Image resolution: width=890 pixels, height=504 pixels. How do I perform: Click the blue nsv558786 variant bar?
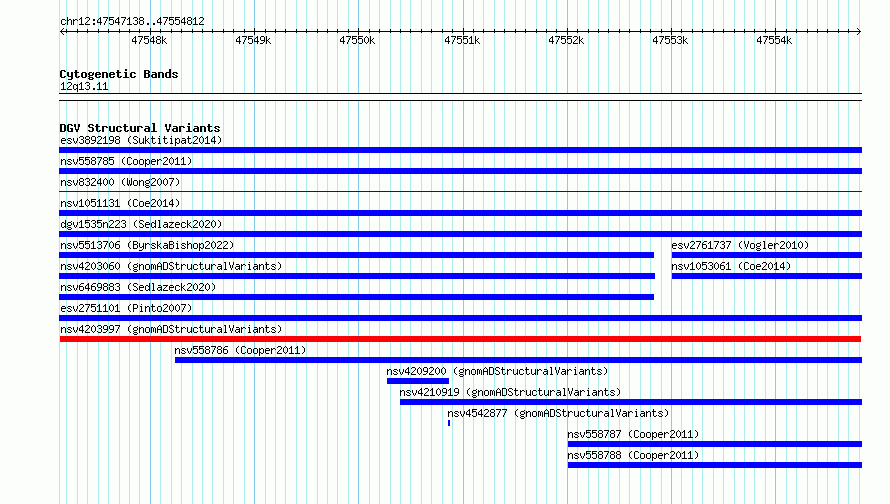coord(518,360)
